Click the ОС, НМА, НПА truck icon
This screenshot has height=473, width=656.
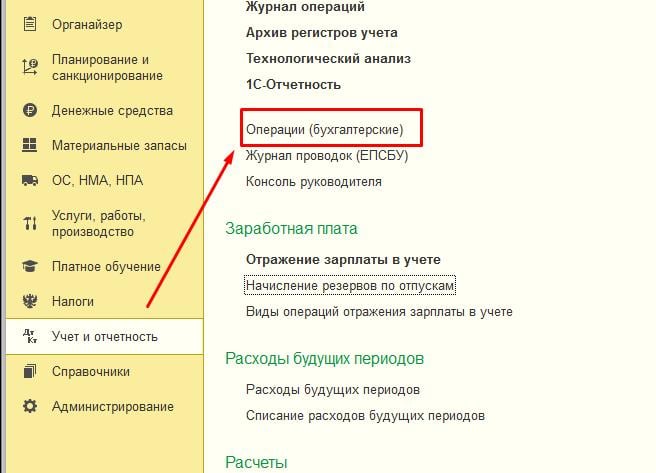click(x=30, y=180)
